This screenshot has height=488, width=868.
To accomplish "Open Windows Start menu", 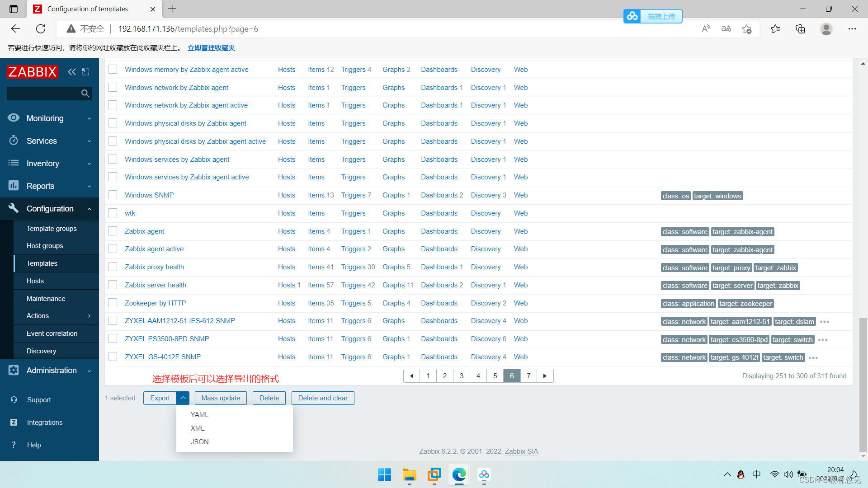I will tap(384, 474).
